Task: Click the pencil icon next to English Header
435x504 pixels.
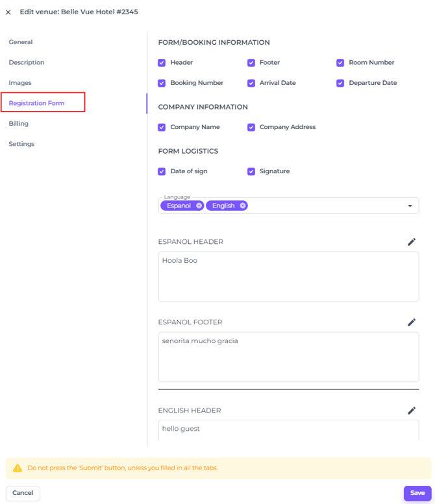Action: tap(411, 411)
